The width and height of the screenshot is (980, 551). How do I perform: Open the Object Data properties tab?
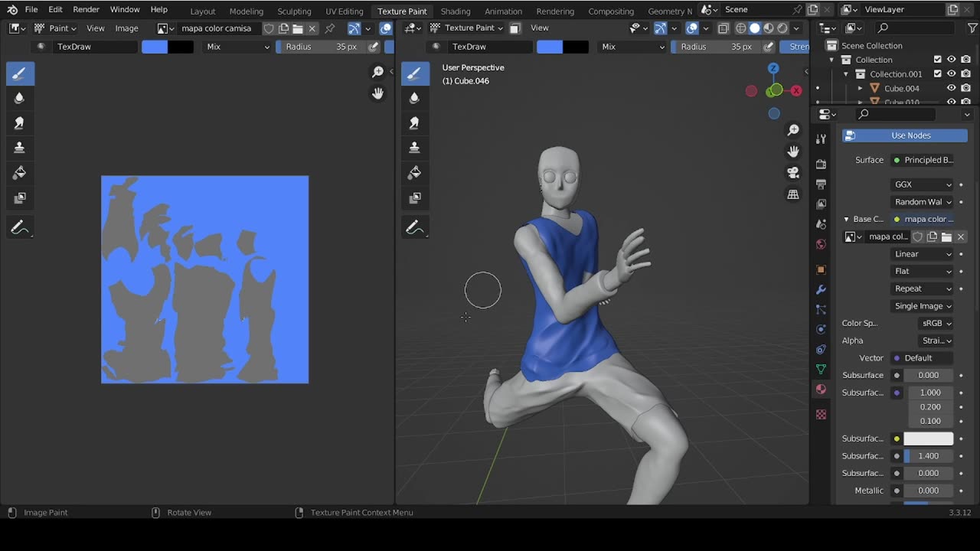coord(821,369)
